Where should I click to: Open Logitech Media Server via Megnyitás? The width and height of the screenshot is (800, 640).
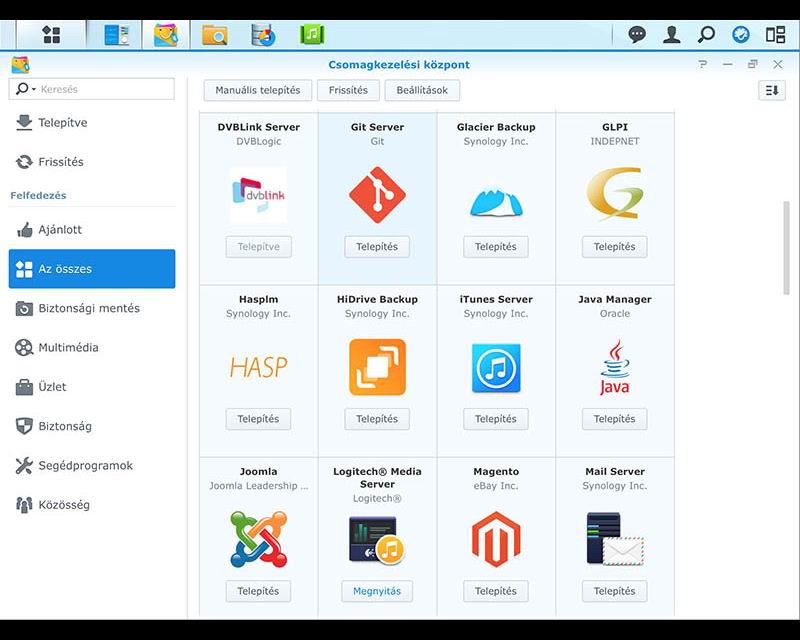(x=377, y=591)
